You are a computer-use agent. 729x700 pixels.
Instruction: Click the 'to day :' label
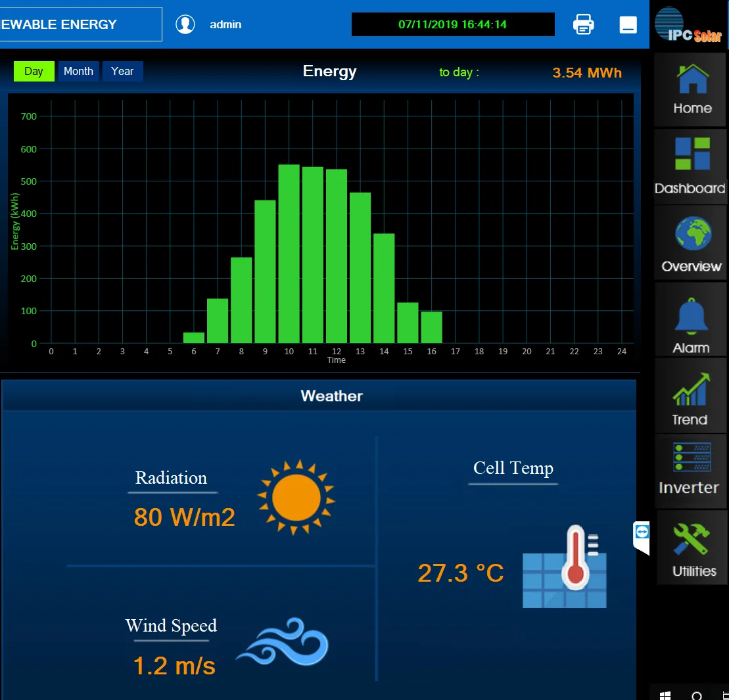(459, 72)
